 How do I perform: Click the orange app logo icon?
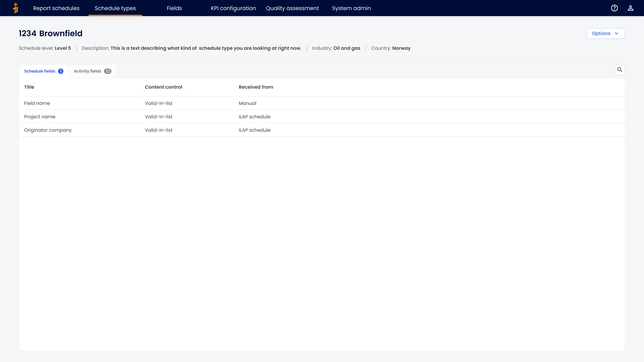tap(15, 8)
